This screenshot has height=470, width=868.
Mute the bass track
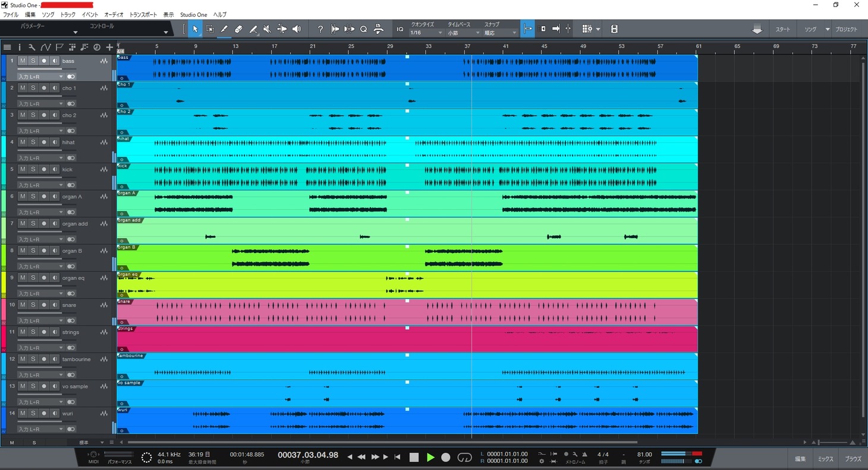tap(23, 61)
